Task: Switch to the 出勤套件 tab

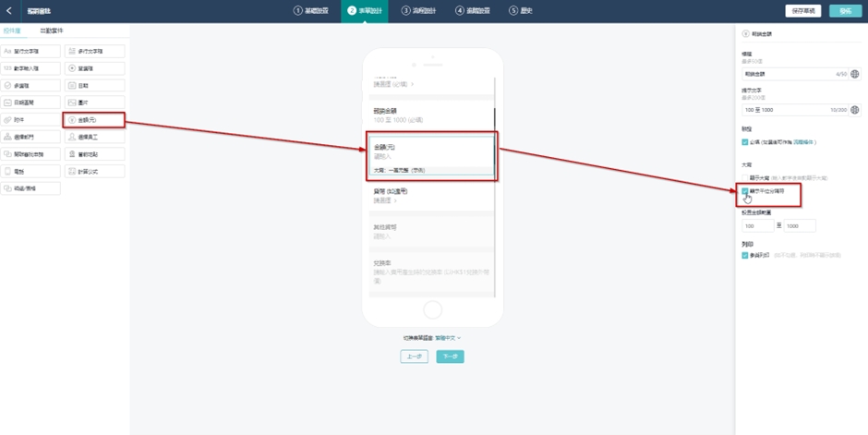Action: [52, 30]
